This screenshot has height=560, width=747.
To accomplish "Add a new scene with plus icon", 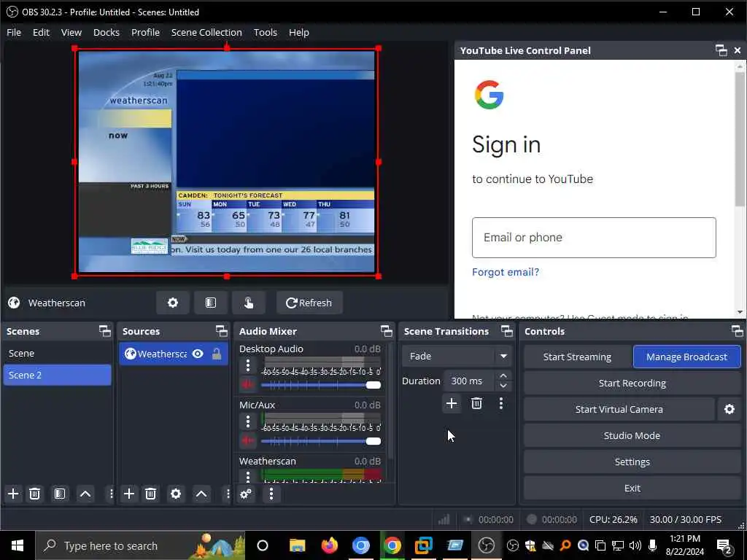I will pos(13,494).
